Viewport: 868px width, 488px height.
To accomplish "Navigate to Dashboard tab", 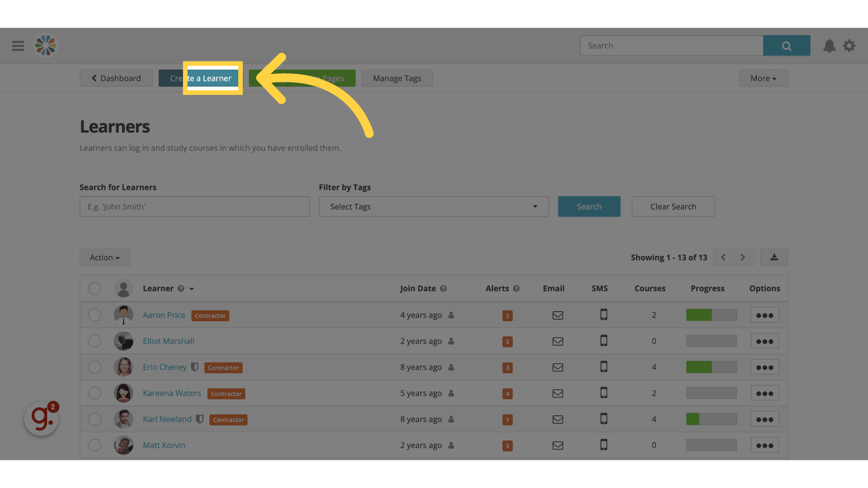I will tap(116, 78).
